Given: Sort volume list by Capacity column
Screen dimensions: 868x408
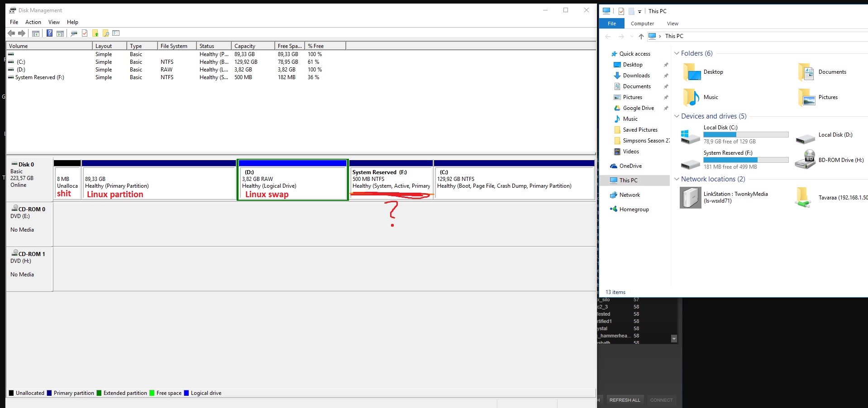Looking at the screenshot, I should (245, 46).
